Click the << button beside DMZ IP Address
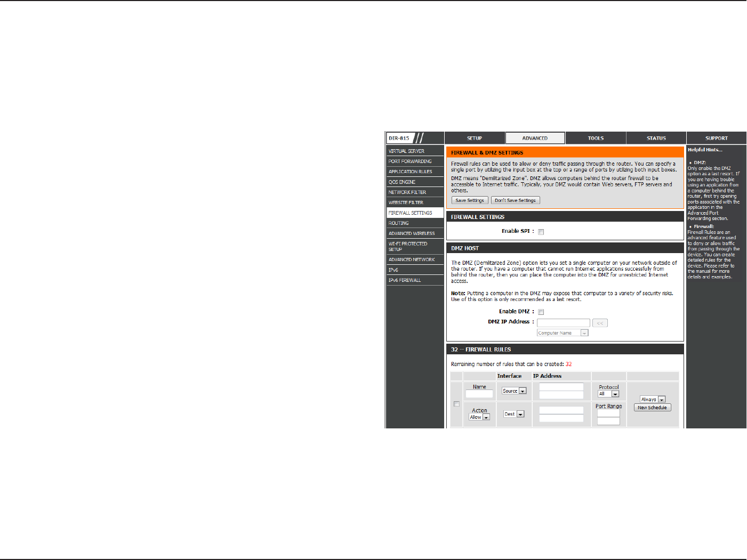Viewport: 747px width, 560px height. coord(600,323)
